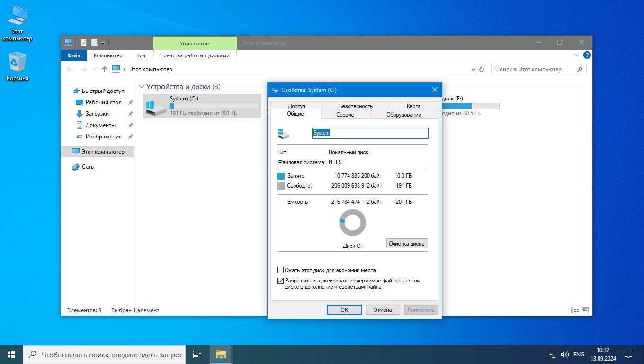Click 'Очистка диска' button

click(407, 244)
